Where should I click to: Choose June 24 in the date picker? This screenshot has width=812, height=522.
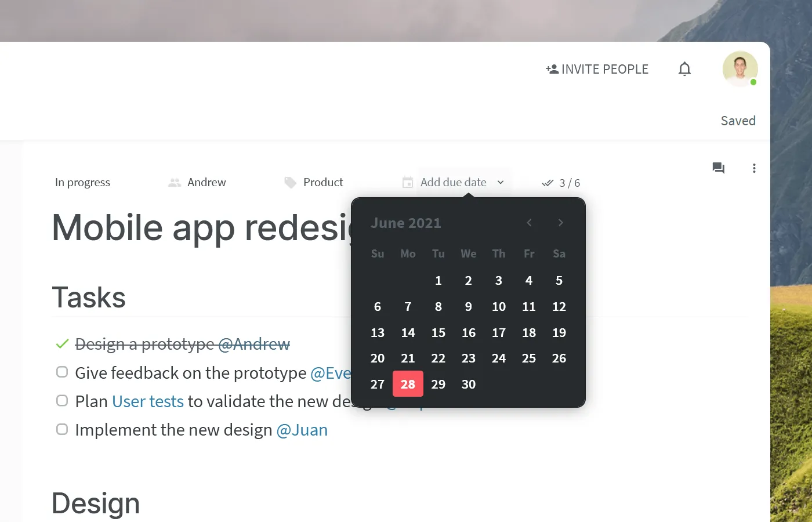coord(499,358)
